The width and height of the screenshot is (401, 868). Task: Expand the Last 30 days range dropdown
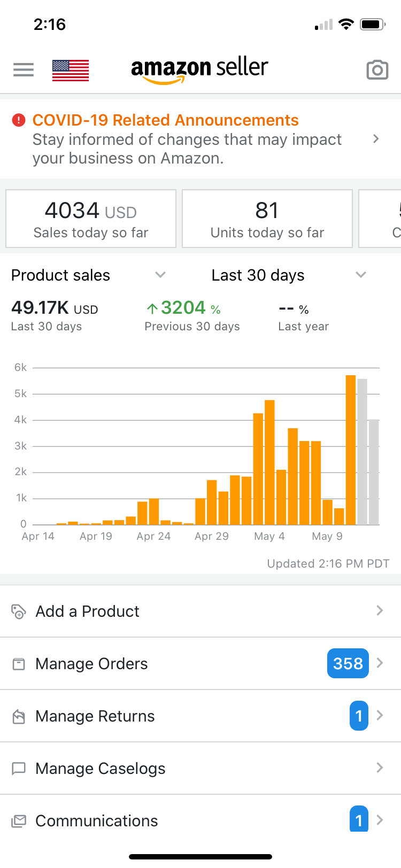click(x=361, y=275)
